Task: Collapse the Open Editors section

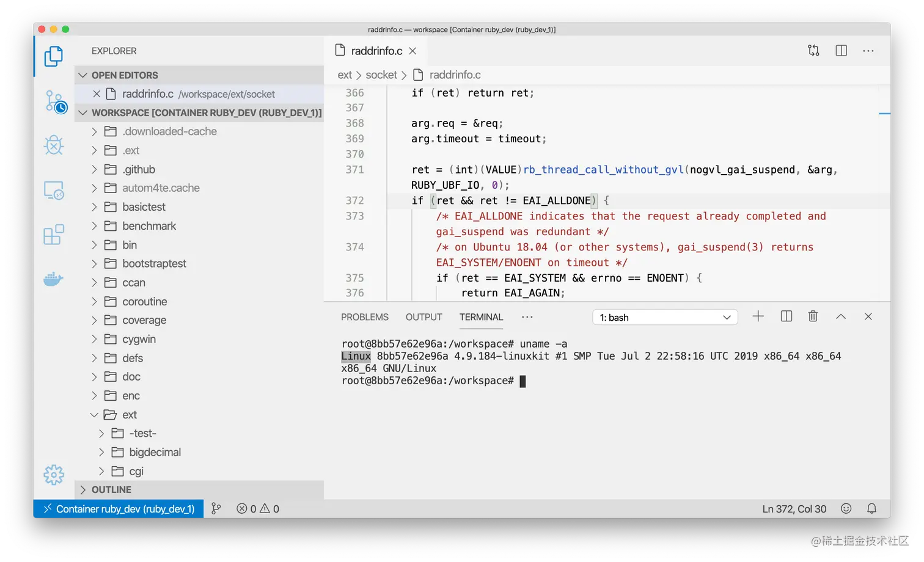Action: [x=83, y=75]
